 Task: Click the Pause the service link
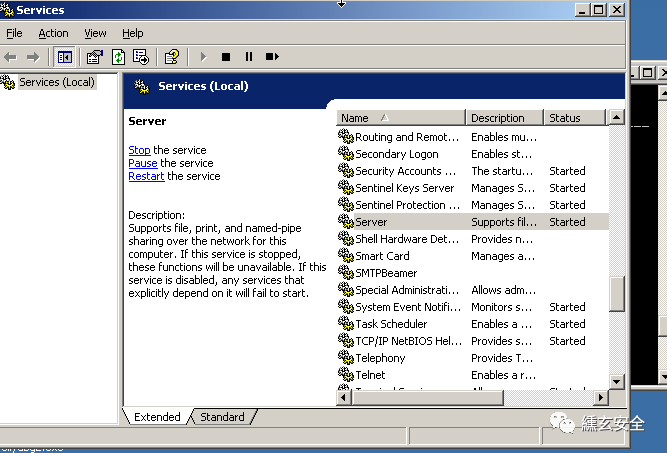coord(143,163)
